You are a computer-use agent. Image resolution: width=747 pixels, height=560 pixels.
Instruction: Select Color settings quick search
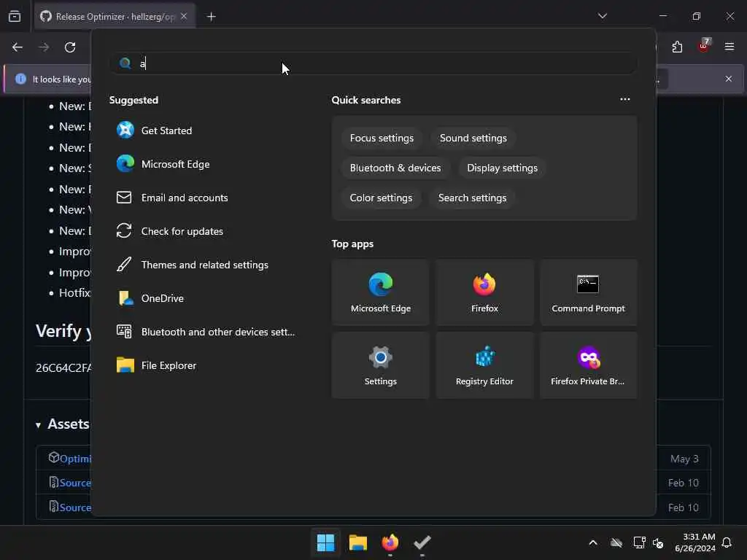(381, 198)
